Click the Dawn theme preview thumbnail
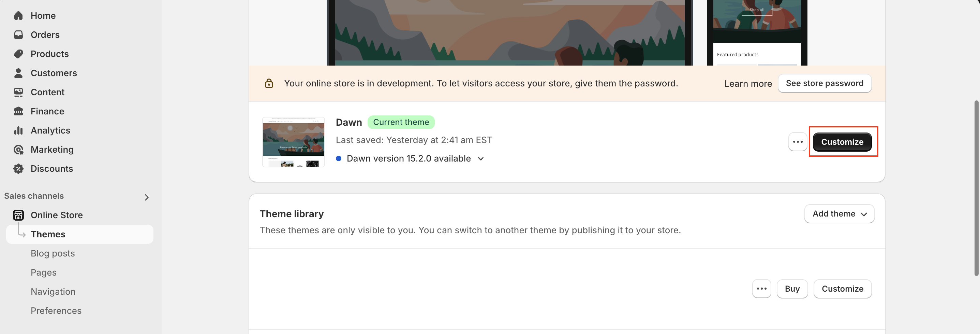The height and width of the screenshot is (334, 980). [293, 142]
